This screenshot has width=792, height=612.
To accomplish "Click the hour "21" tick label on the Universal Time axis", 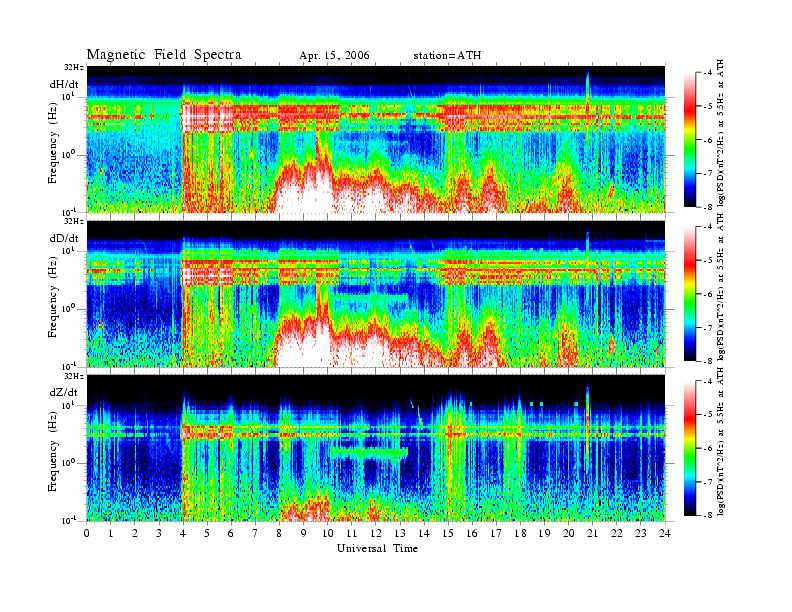I will click(x=592, y=533).
